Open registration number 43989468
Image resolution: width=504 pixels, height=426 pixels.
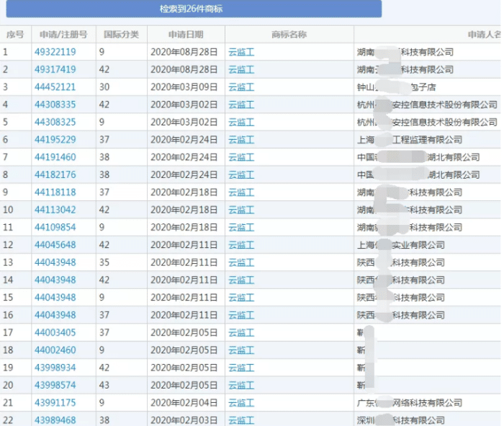(55, 420)
